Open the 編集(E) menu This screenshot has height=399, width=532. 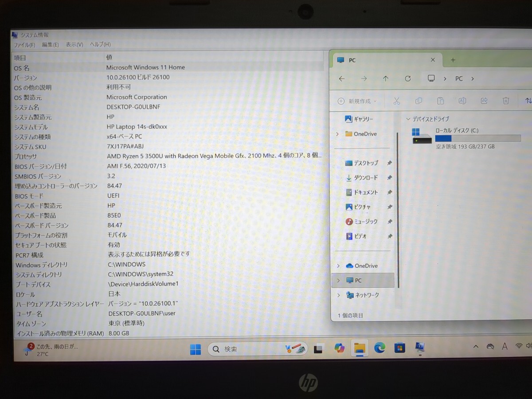[x=50, y=45]
